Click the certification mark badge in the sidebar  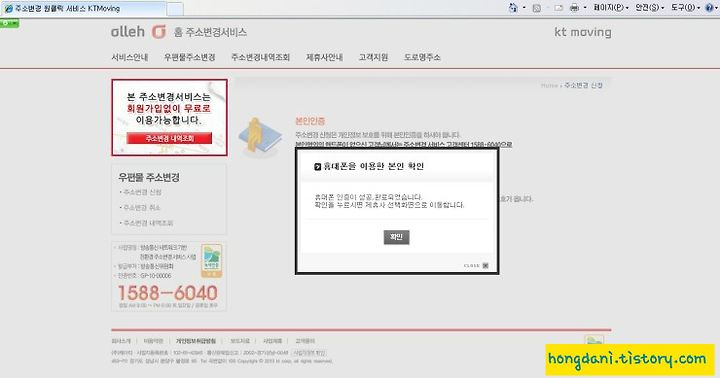[212, 260]
